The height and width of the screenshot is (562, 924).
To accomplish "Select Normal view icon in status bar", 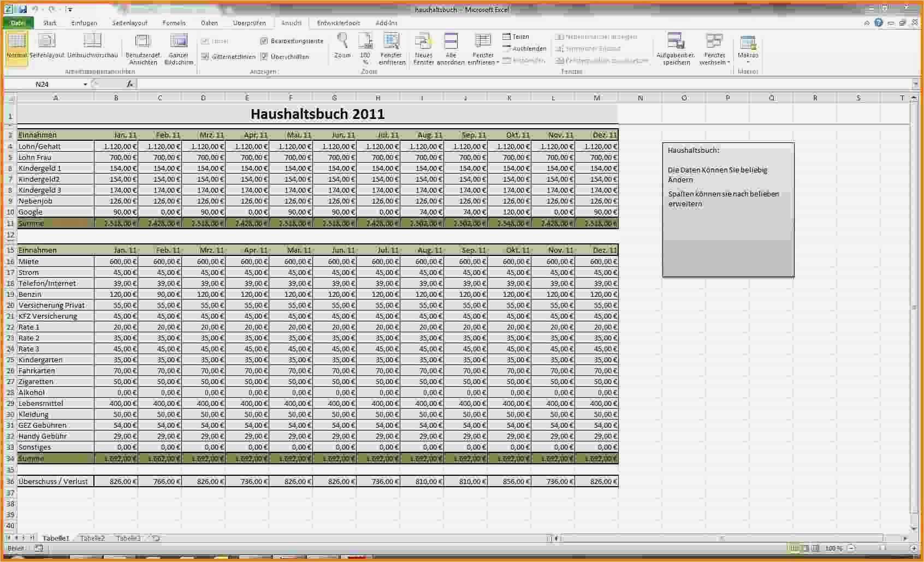I will [x=795, y=548].
